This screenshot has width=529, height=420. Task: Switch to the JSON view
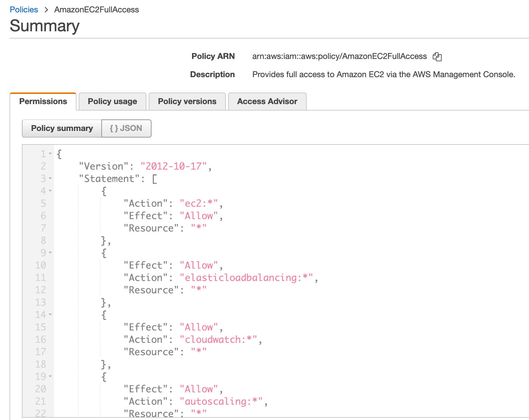coord(126,128)
